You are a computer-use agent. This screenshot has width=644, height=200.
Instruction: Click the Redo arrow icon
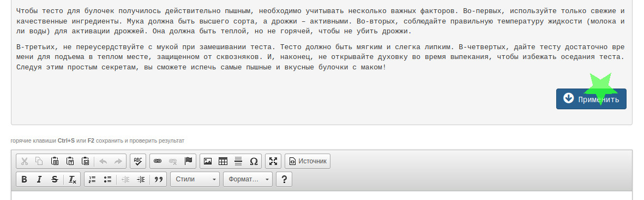[118, 161]
